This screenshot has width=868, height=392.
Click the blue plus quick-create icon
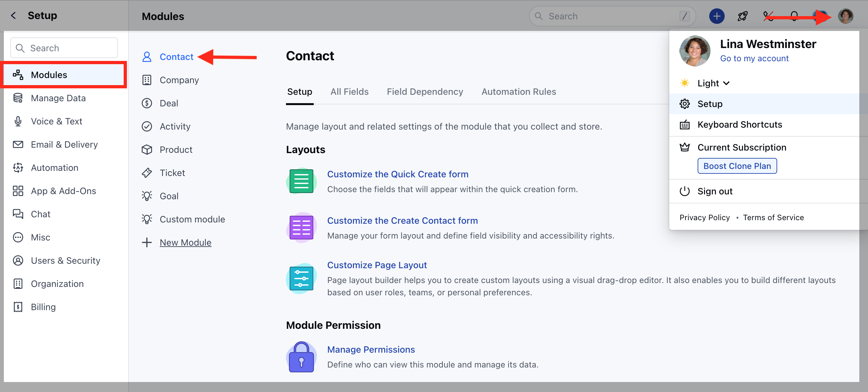coord(716,16)
